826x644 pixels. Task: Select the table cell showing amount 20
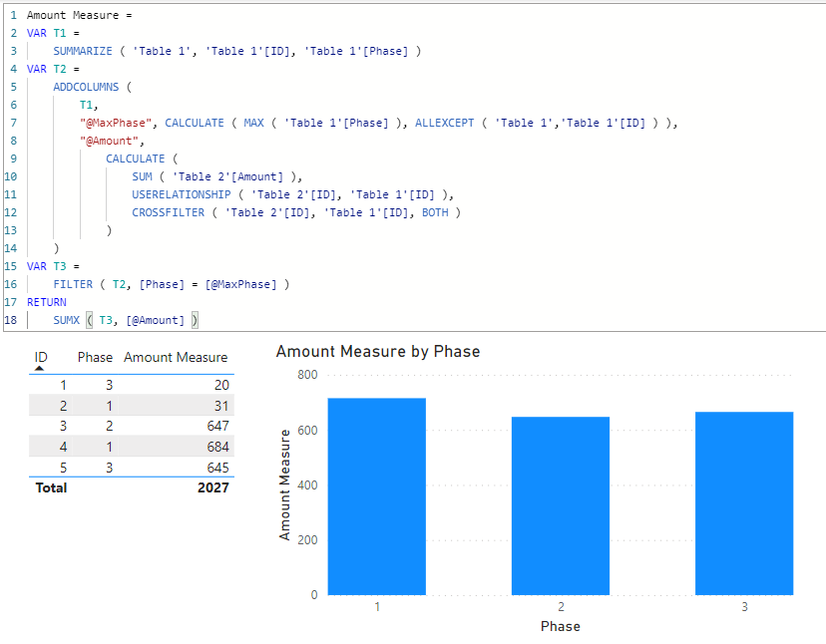click(x=221, y=385)
